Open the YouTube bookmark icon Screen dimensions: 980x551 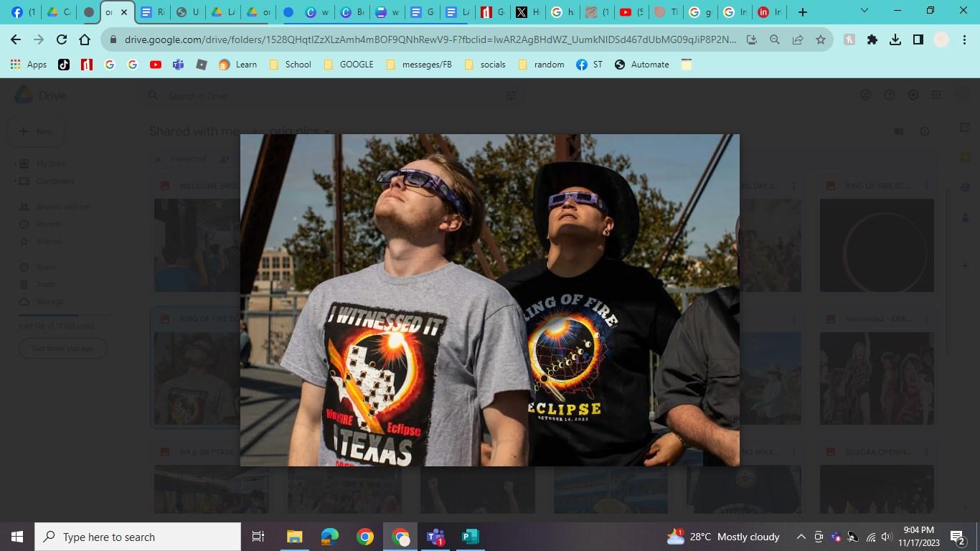coord(156,65)
